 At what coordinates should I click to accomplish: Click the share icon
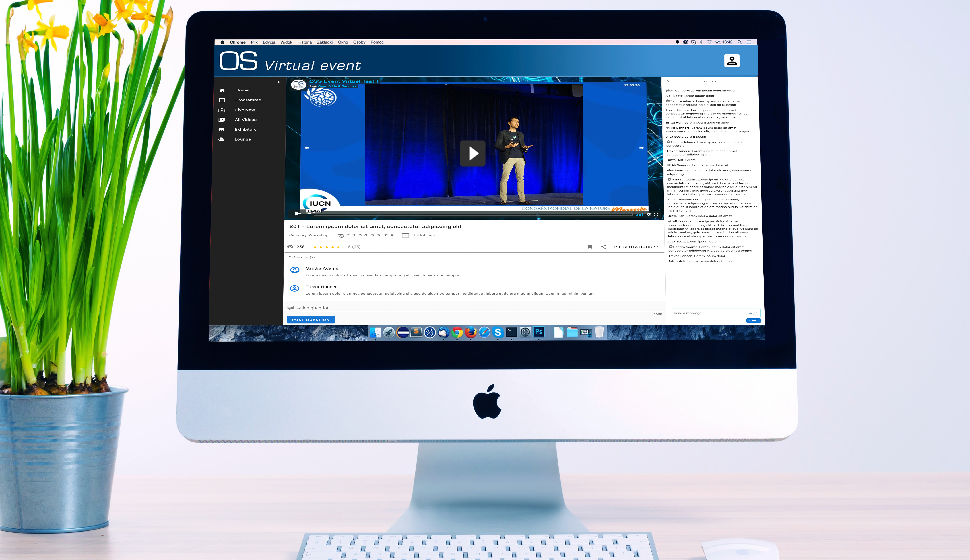[603, 247]
